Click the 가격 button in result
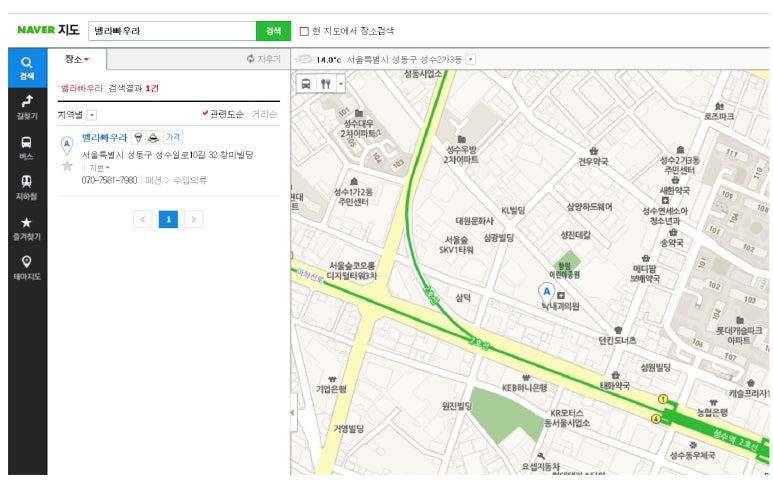773x483 pixels. (173, 137)
